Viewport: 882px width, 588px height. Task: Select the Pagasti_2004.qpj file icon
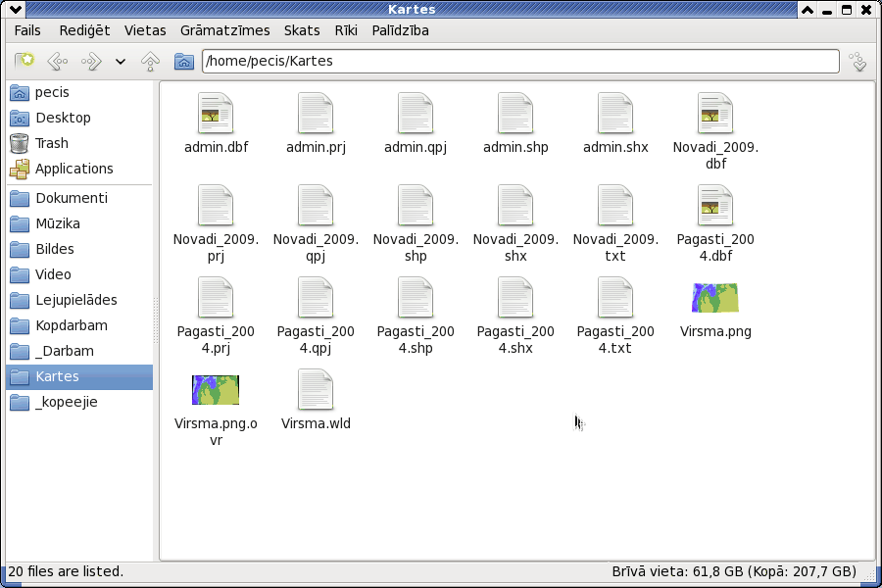[316, 298]
